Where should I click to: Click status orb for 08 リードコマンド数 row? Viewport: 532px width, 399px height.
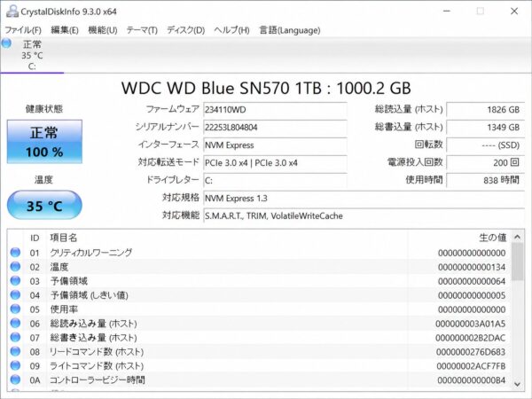tap(15, 351)
